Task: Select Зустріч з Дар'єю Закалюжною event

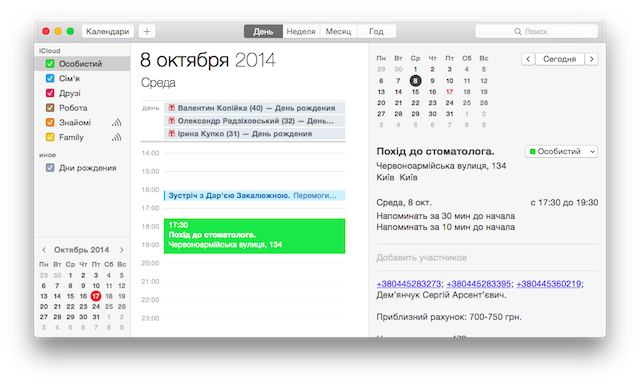Action: click(x=254, y=195)
